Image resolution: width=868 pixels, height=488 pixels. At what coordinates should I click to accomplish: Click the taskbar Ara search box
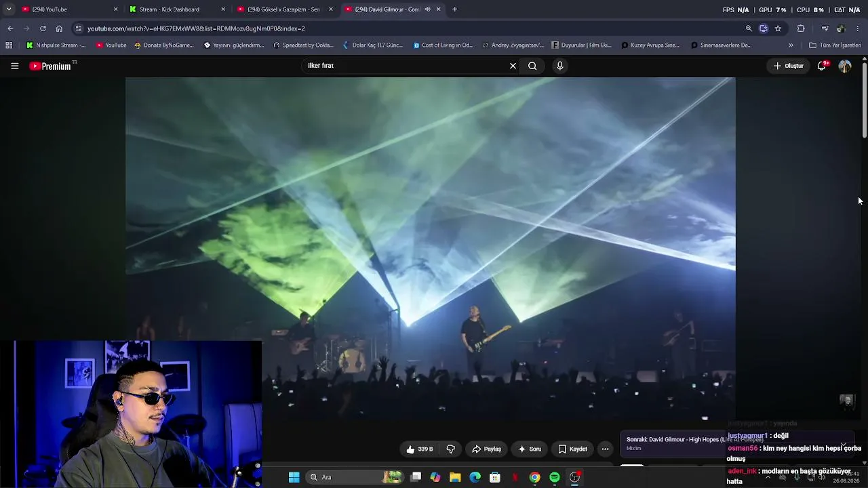click(x=356, y=477)
